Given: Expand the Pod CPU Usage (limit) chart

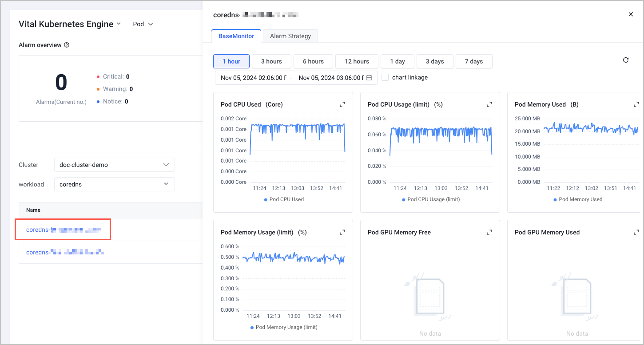Looking at the screenshot, I should [489, 104].
